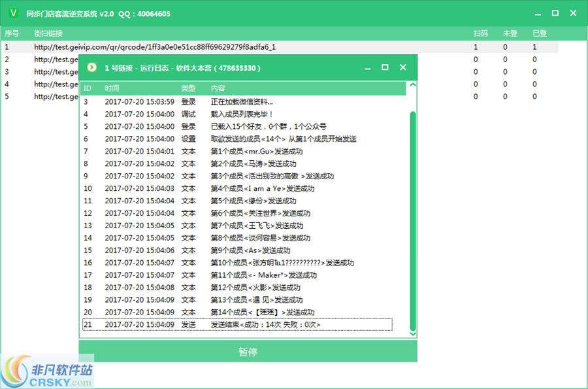
Task: Click the 已登 column header
Action: click(x=540, y=33)
